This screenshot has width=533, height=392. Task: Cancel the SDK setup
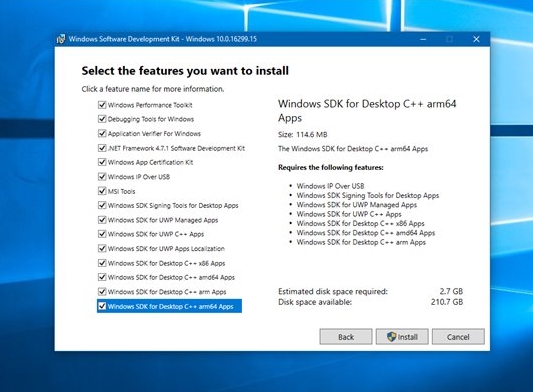[x=458, y=337]
